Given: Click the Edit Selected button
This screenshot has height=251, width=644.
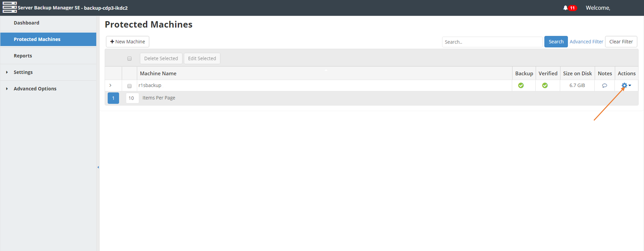Looking at the screenshot, I should [x=202, y=58].
